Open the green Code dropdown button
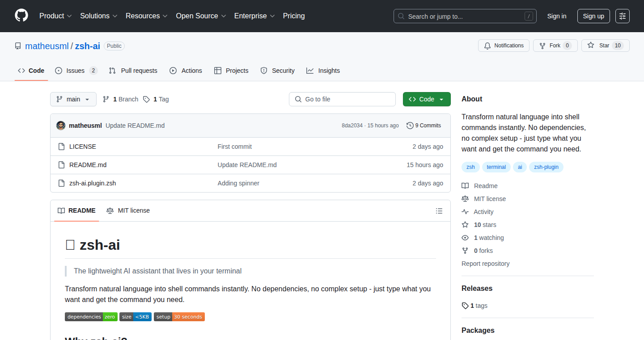The width and height of the screenshot is (644, 340). [x=427, y=99]
